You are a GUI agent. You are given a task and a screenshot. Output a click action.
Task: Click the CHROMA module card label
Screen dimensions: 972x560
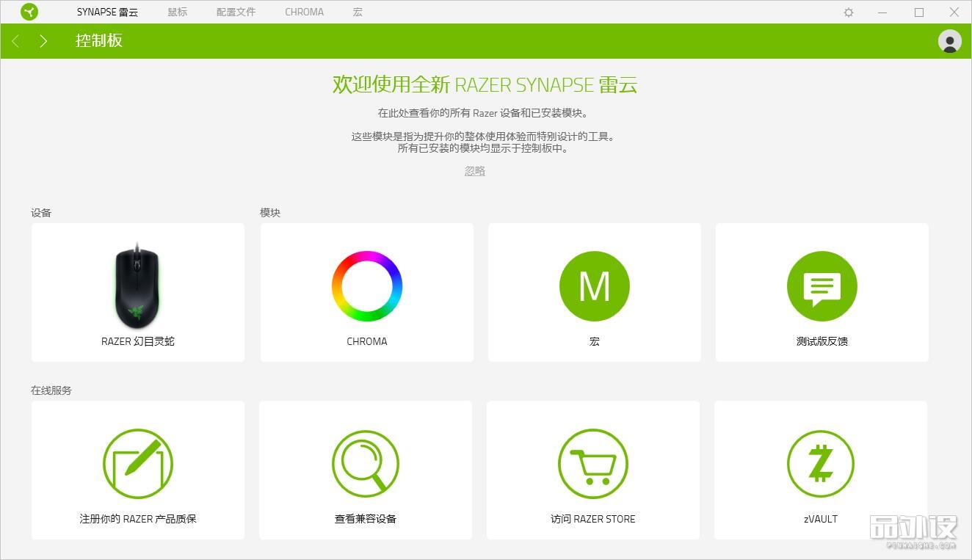click(x=367, y=341)
